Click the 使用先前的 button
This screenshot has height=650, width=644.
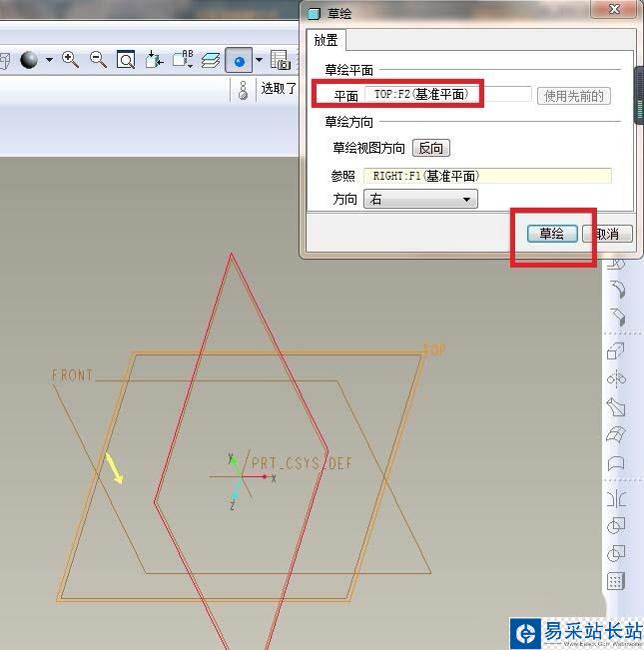574,96
